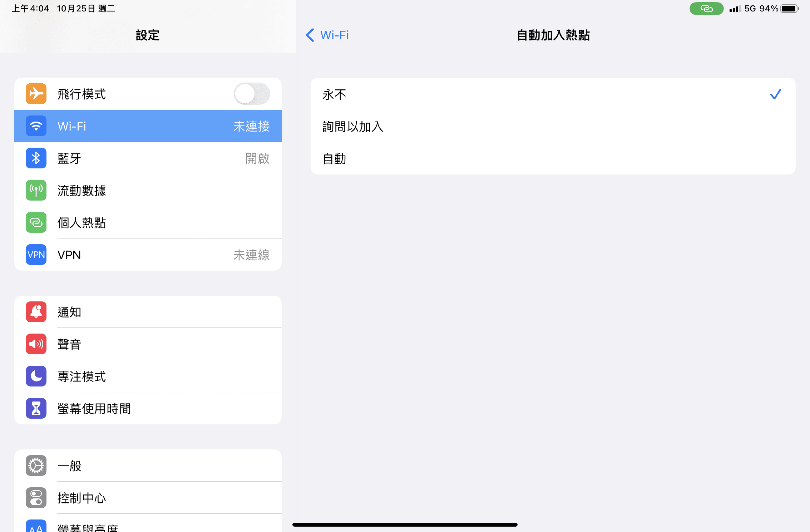The width and height of the screenshot is (810, 532).
Task: Open the 控制中心 settings row
Action: pos(148,498)
